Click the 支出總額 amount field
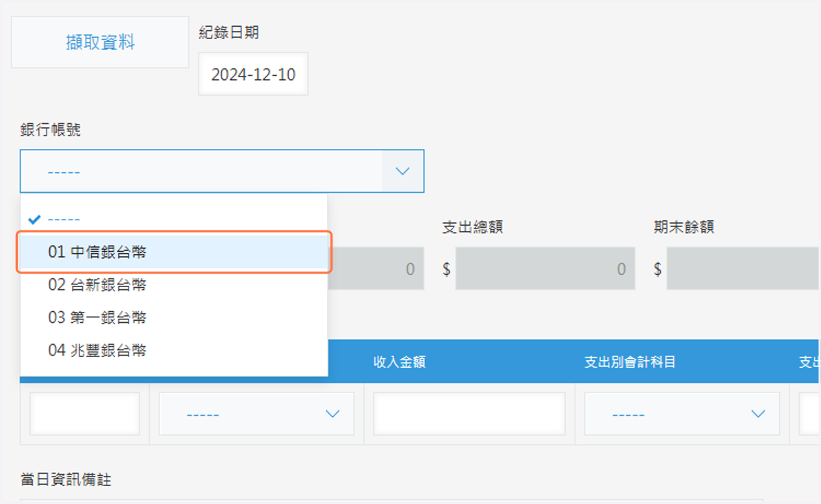Screen dimensions: 821x504 tap(545, 269)
